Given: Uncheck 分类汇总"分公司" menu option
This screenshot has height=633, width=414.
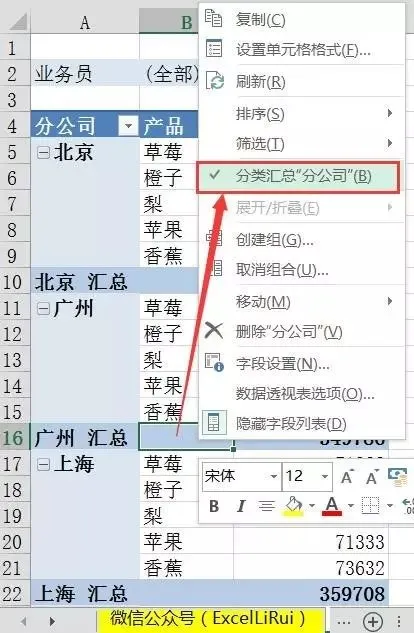Looking at the screenshot, I should click(298, 176).
